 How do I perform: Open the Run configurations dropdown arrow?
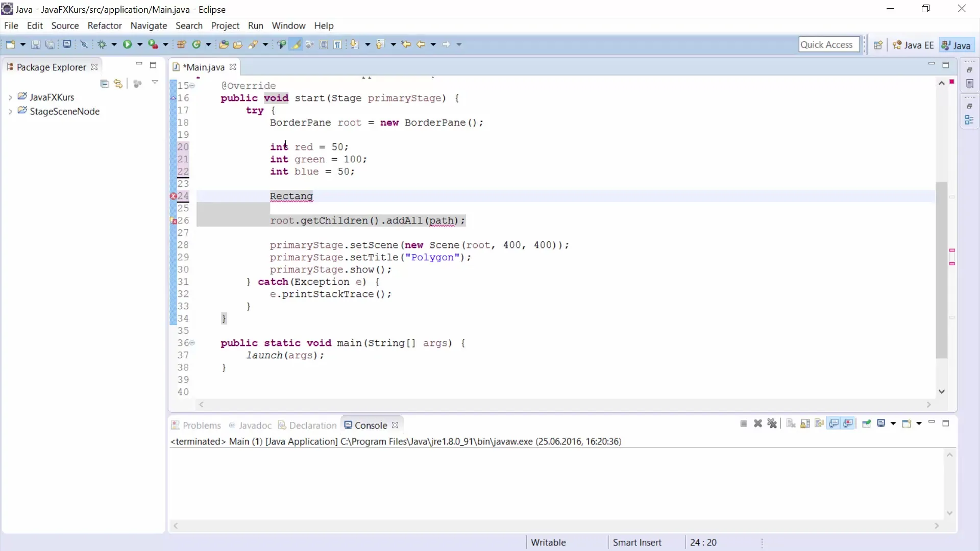click(x=139, y=44)
